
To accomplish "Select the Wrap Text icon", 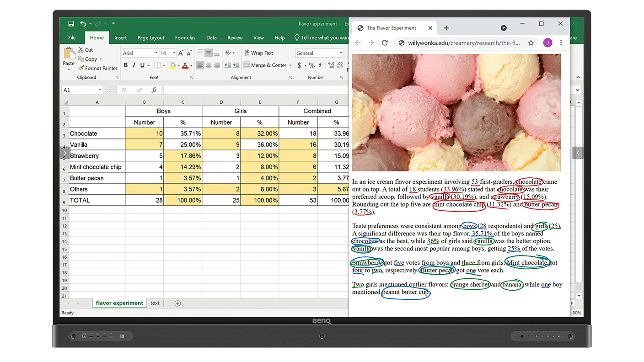I will [247, 53].
